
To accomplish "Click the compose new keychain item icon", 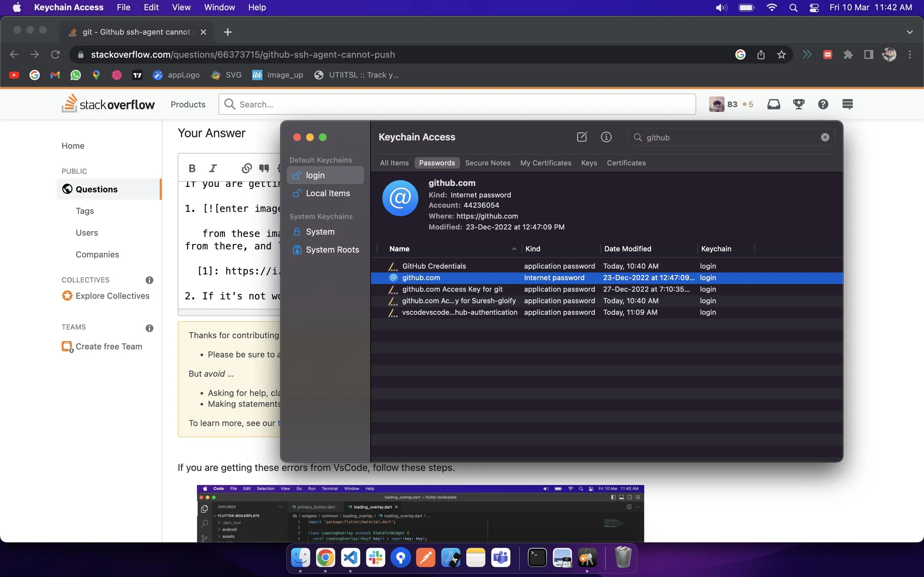I will [581, 137].
